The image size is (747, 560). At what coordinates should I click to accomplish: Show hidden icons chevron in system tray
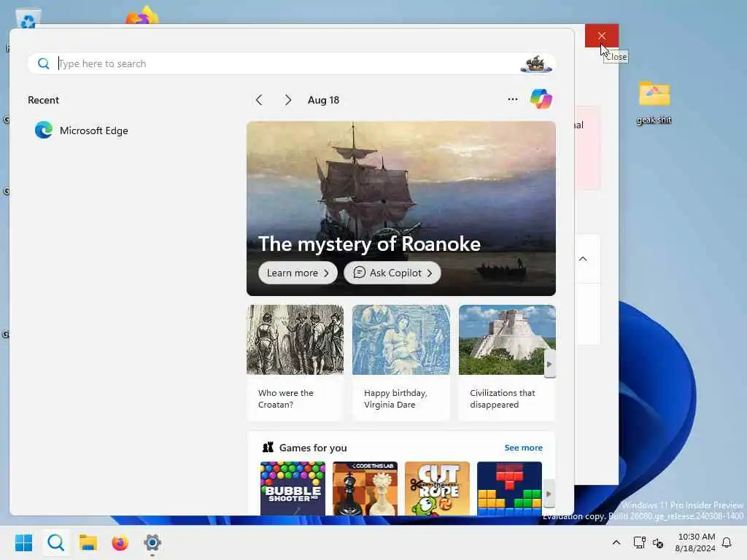[x=616, y=542]
